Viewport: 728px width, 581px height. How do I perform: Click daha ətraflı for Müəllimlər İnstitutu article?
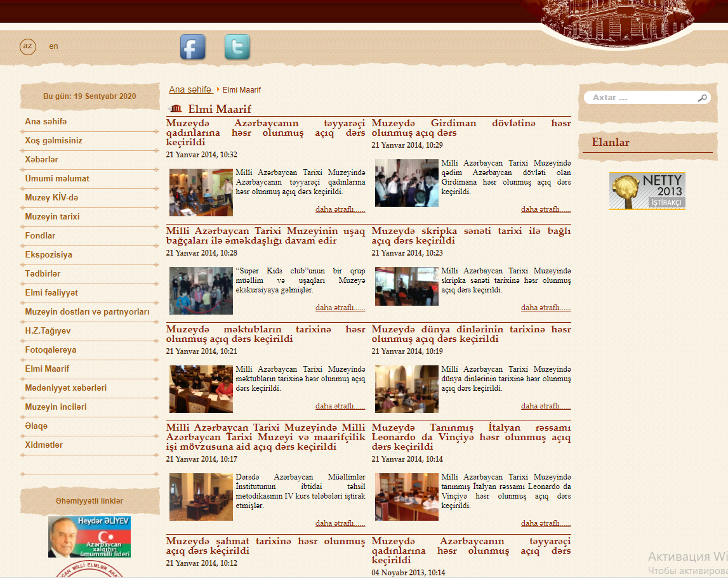click(340, 523)
